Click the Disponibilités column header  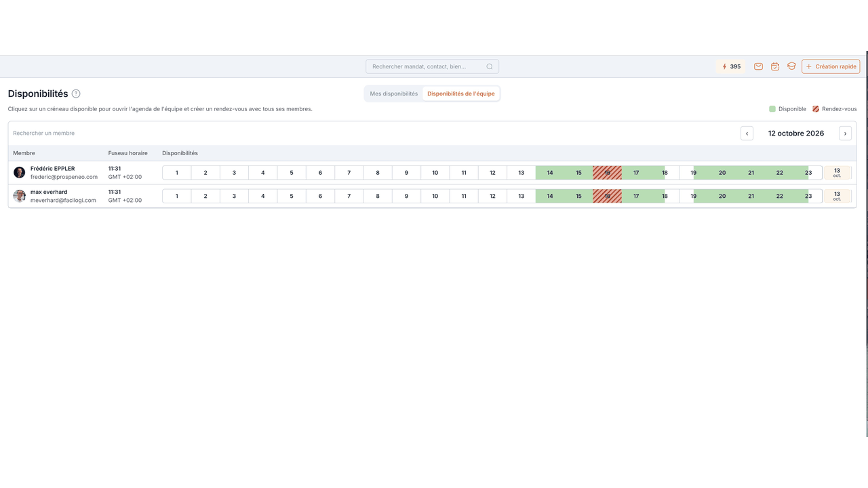180,153
